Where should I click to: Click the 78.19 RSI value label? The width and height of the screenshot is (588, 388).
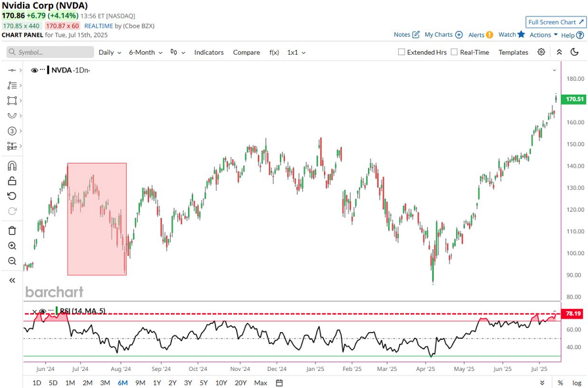572,313
